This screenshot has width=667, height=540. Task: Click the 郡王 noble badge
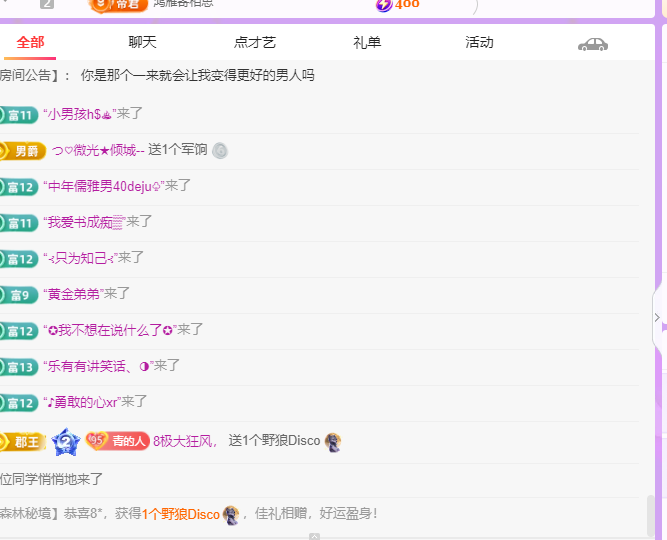22,441
